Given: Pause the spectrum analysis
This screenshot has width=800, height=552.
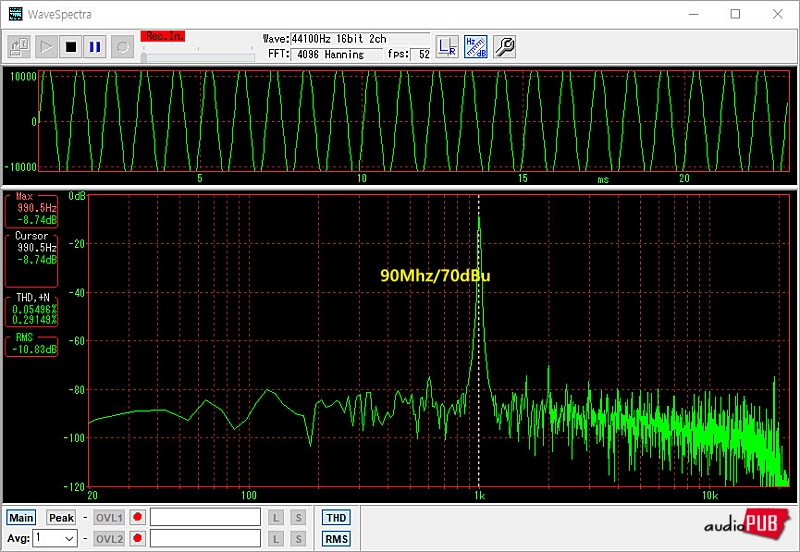Looking at the screenshot, I should click(x=96, y=46).
